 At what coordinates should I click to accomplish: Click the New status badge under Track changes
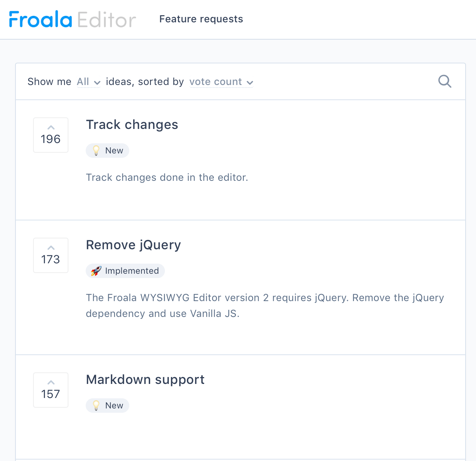107,150
